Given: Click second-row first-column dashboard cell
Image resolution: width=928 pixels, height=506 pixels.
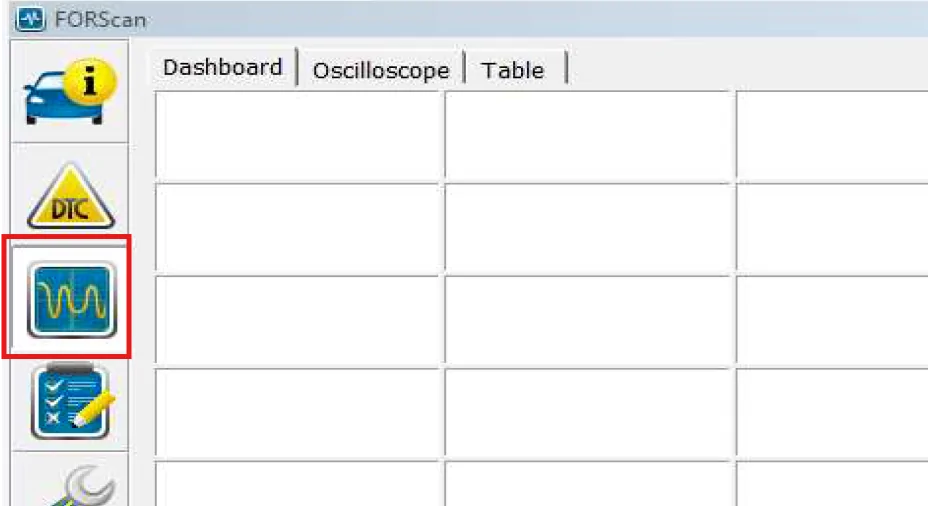Looking at the screenshot, I should [297, 228].
